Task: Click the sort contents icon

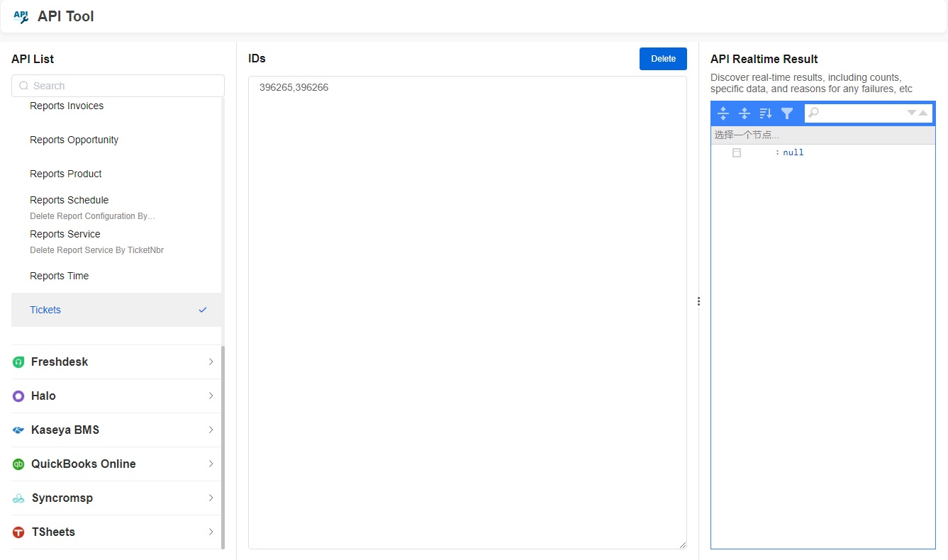Action: click(766, 113)
